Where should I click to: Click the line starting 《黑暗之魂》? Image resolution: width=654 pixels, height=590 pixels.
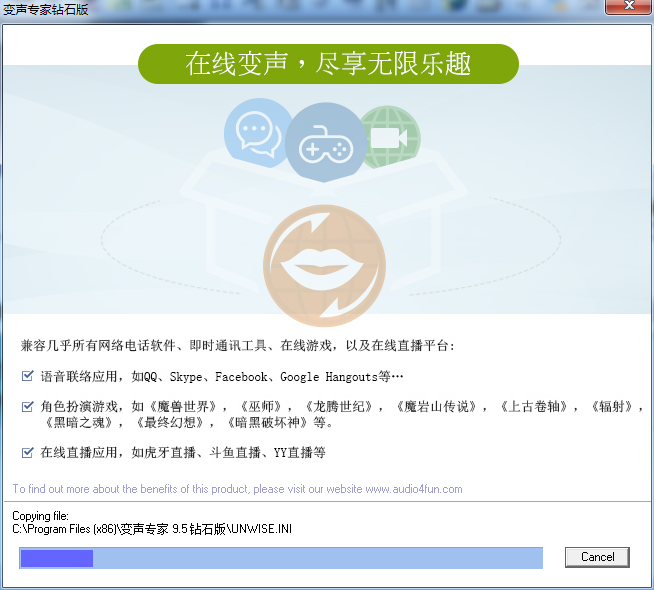[190, 423]
